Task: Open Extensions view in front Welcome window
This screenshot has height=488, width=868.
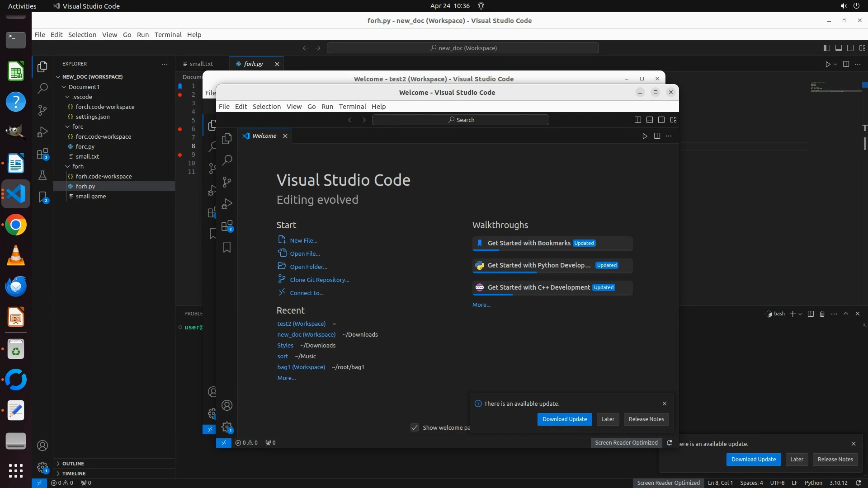Action: [x=227, y=225]
